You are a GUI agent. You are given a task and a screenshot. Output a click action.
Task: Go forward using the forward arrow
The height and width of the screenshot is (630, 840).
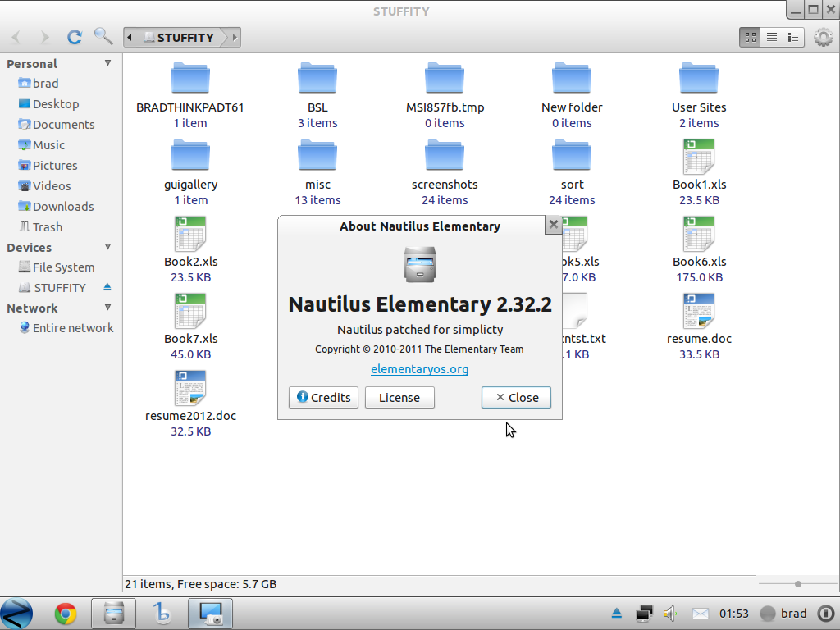click(45, 37)
